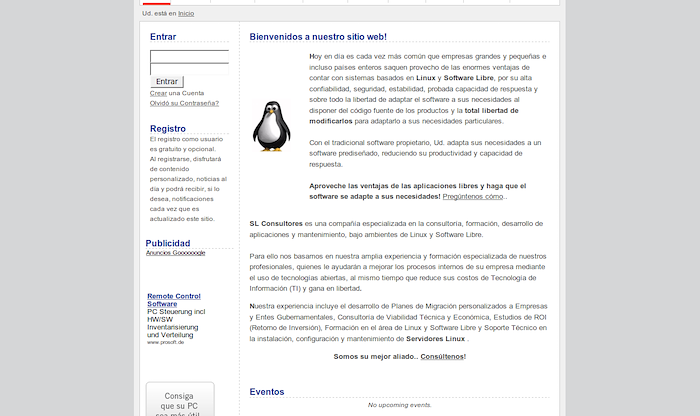Viewport: 700px width, 416px height.
Task: Click the SL Consultores bold text
Action: [x=276, y=224]
